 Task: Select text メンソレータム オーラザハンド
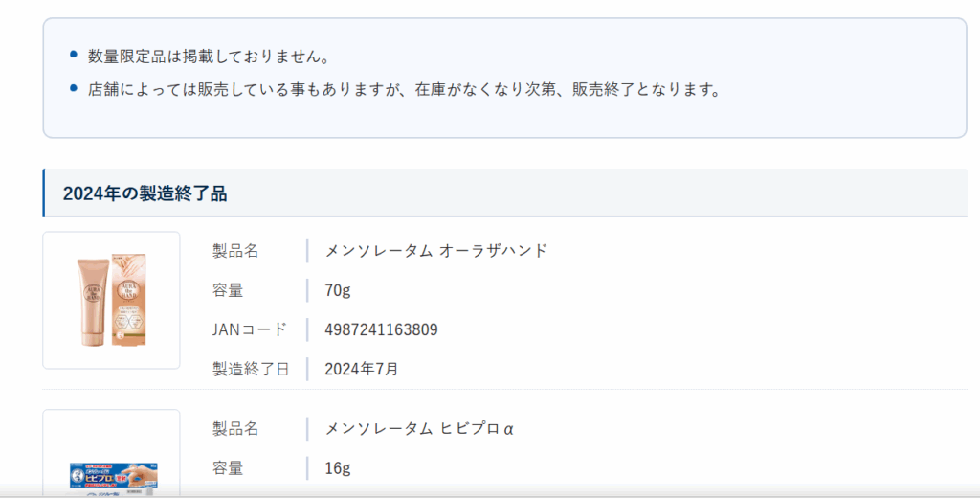pyautogui.click(x=436, y=251)
